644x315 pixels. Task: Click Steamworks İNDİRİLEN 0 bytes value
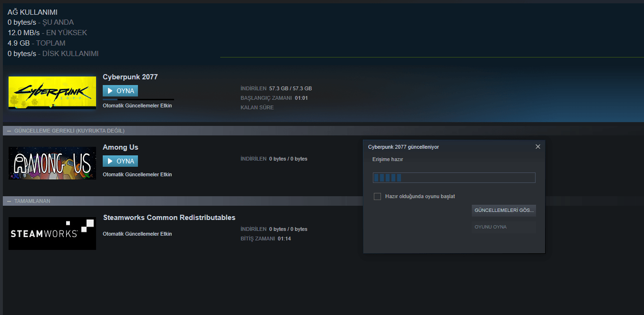coord(288,229)
